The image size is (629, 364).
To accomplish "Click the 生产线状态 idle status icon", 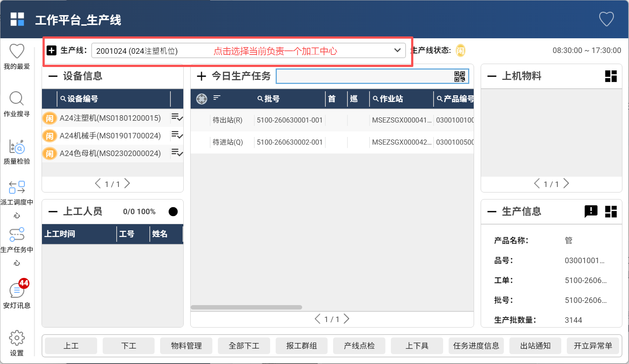I will (x=460, y=50).
